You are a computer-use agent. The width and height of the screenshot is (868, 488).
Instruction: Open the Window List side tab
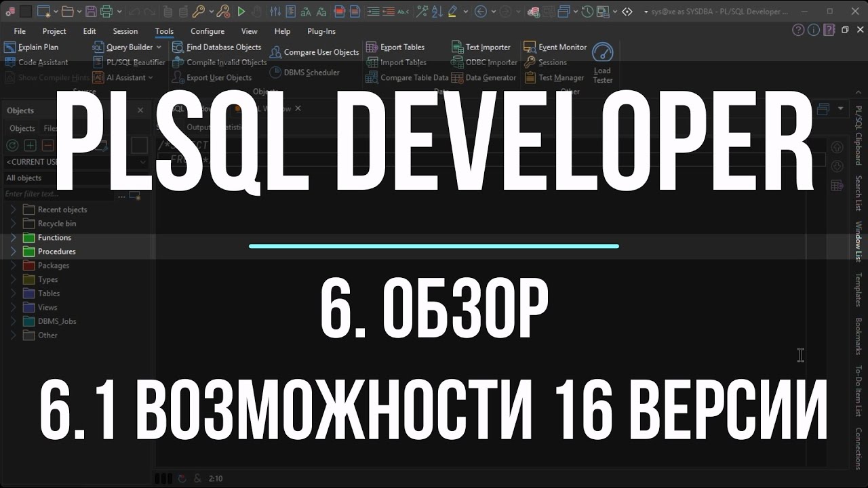[858, 241]
